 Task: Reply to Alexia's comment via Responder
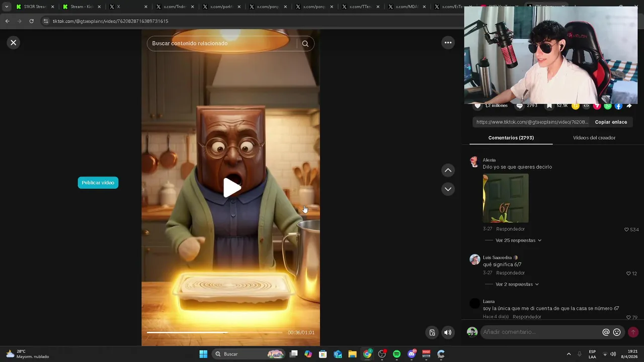[510, 229]
